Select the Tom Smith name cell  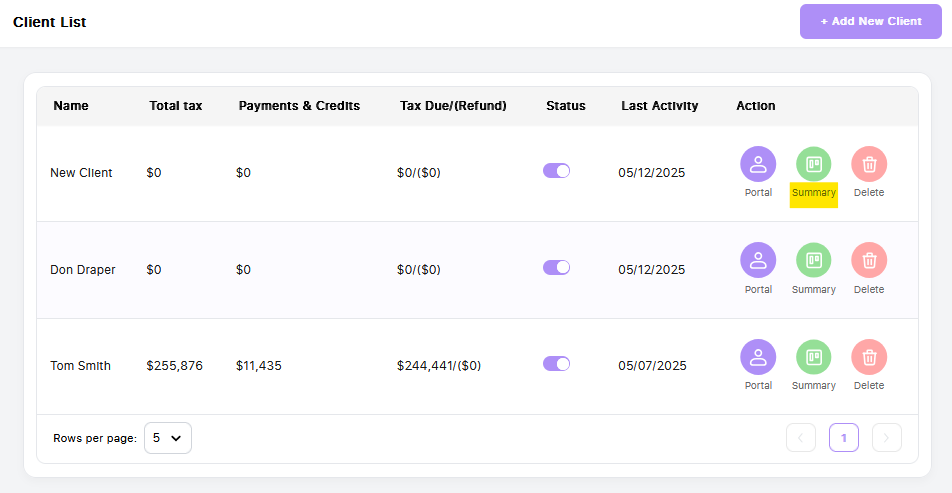[x=80, y=366]
